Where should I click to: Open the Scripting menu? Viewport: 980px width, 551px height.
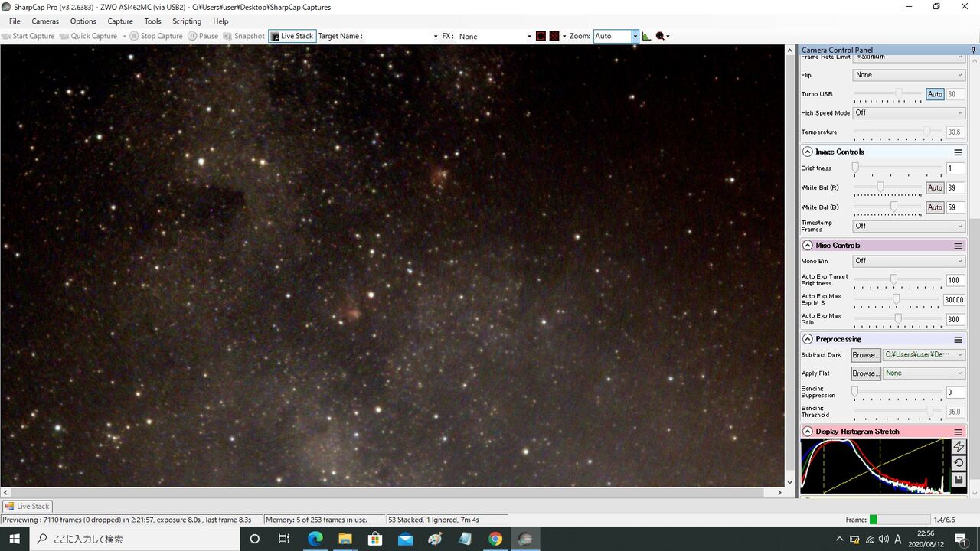coord(187,21)
